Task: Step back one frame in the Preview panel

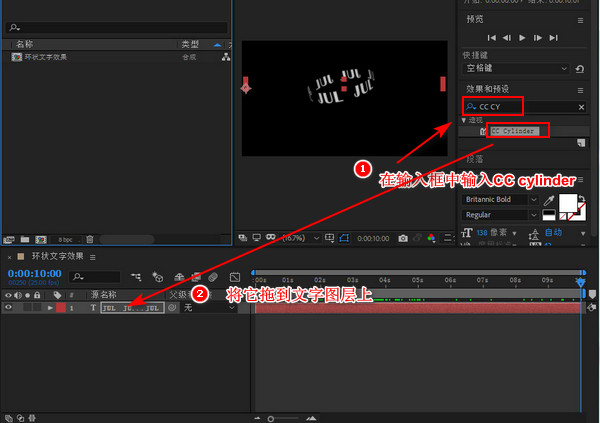Action: 507,38
